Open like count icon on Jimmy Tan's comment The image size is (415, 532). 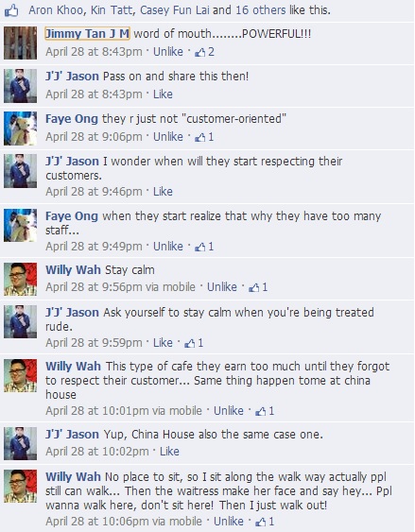204,52
